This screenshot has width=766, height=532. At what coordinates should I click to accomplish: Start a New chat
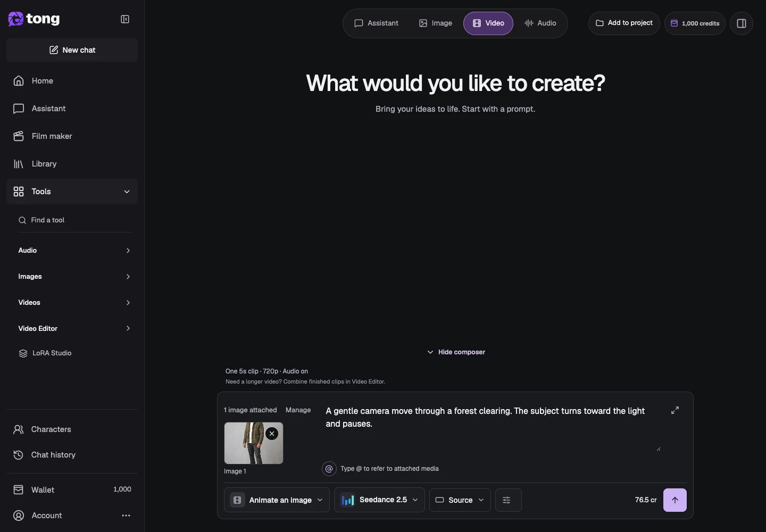click(x=72, y=50)
